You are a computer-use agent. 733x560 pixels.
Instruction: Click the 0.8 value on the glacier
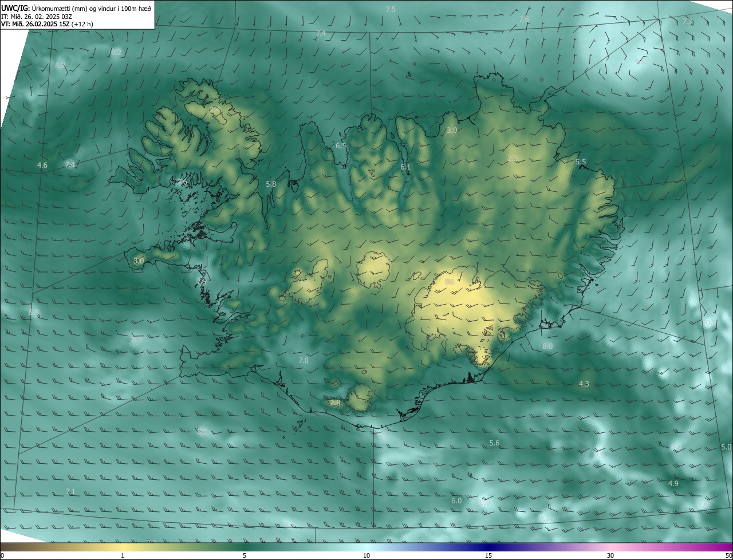pyautogui.click(x=450, y=282)
